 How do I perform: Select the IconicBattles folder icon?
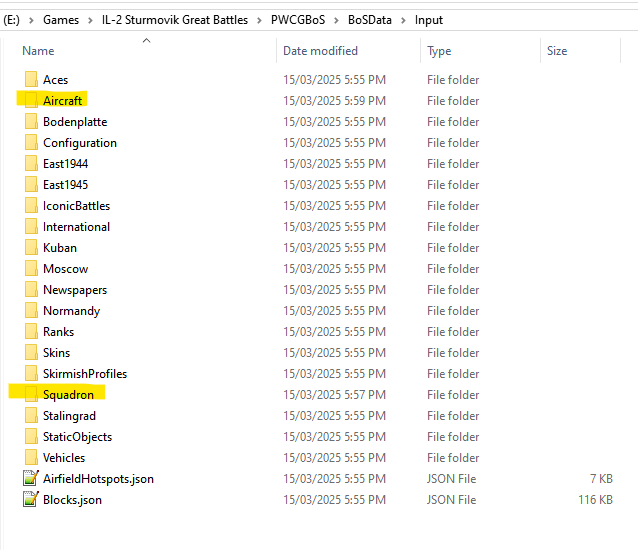[31, 205]
